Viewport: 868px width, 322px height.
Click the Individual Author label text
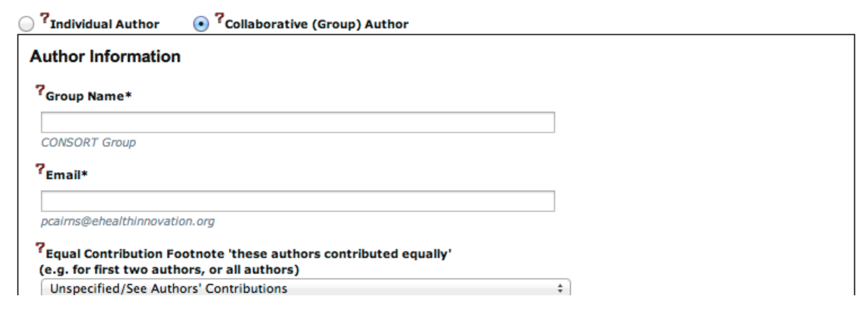point(105,24)
